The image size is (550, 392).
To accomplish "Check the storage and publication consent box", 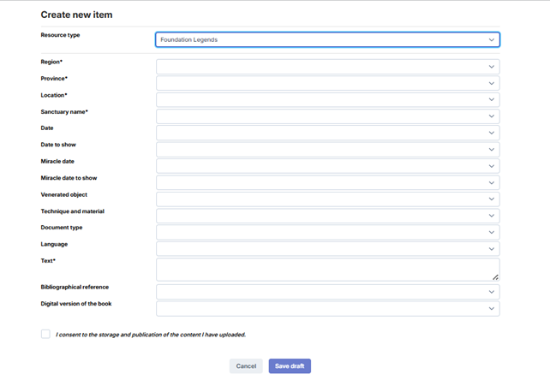I will click(45, 334).
